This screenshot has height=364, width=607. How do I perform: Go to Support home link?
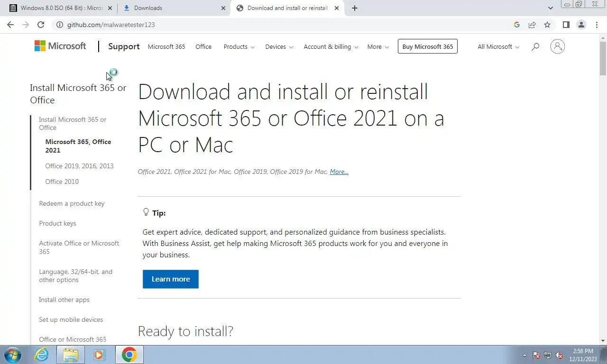pyautogui.click(x=124, y=46)
